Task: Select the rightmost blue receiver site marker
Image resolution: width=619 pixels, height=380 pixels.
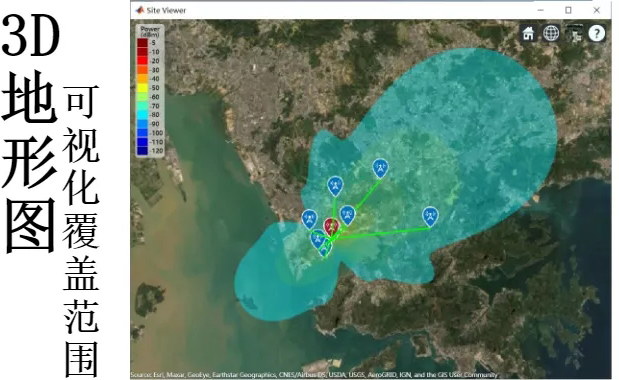Action: coord(430,217)
